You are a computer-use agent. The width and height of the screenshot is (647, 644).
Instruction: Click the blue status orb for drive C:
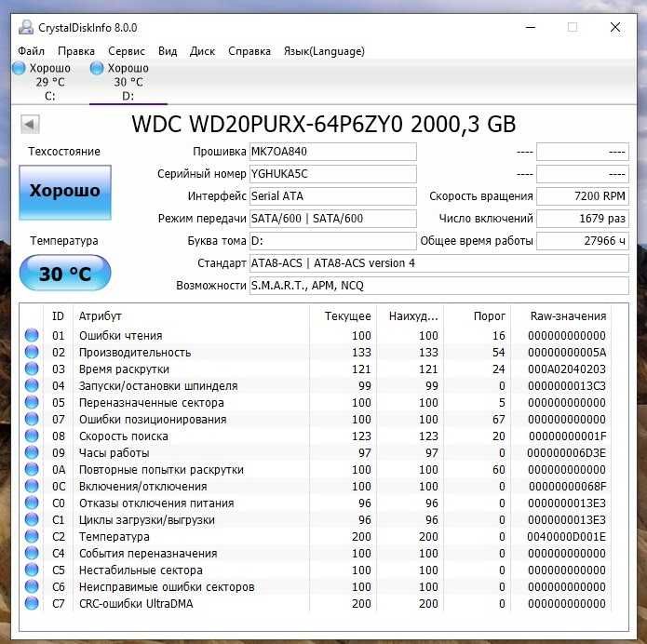(x=19, y=68)
